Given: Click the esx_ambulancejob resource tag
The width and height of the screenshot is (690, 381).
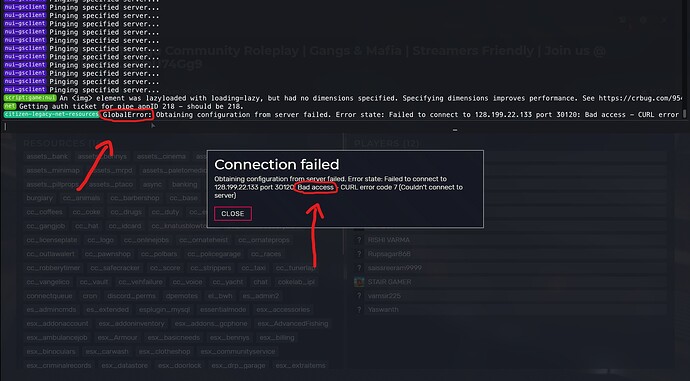Looking at the screenshot, I should coord(57,337).
